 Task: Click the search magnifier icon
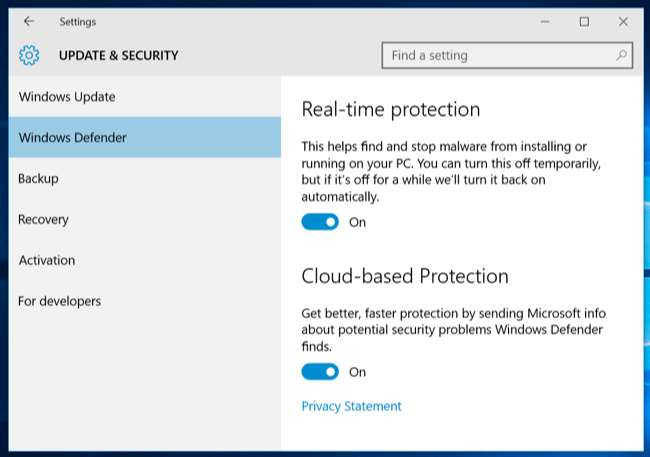[x=621, y=55]
